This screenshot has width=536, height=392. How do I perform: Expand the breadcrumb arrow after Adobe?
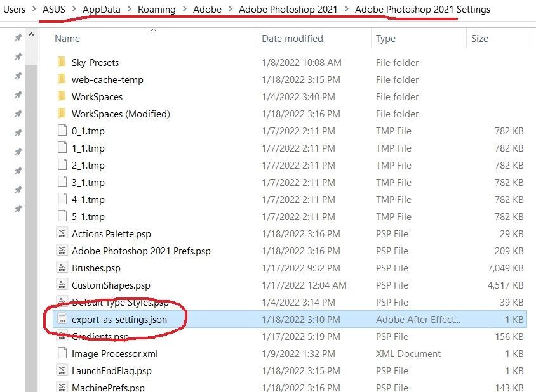[x=230, y=9]
